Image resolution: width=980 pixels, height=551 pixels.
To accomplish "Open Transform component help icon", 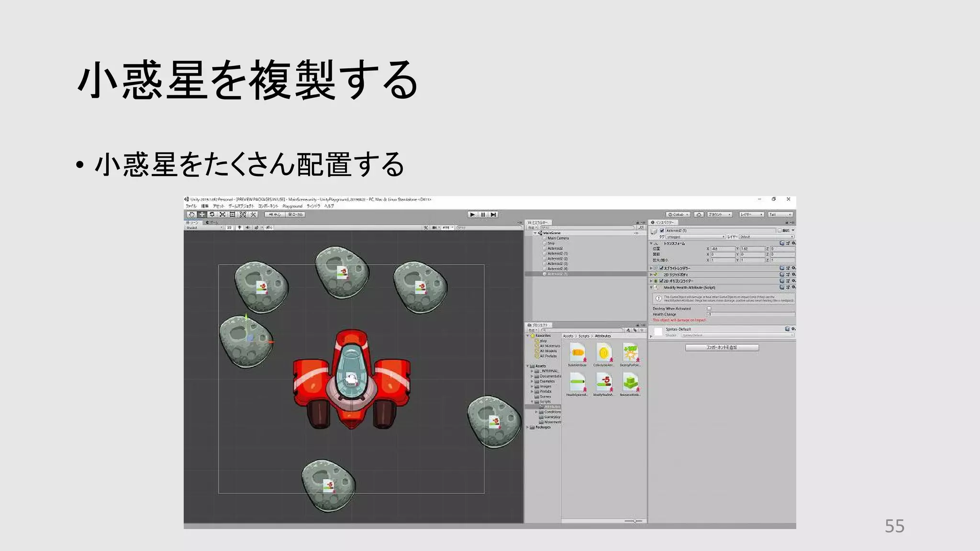I will pyautogui.click(x=782, y=243).
